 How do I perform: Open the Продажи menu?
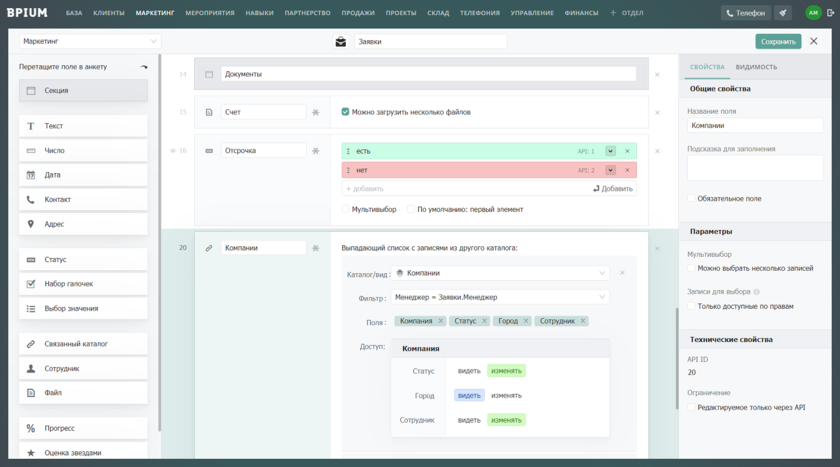358,13
